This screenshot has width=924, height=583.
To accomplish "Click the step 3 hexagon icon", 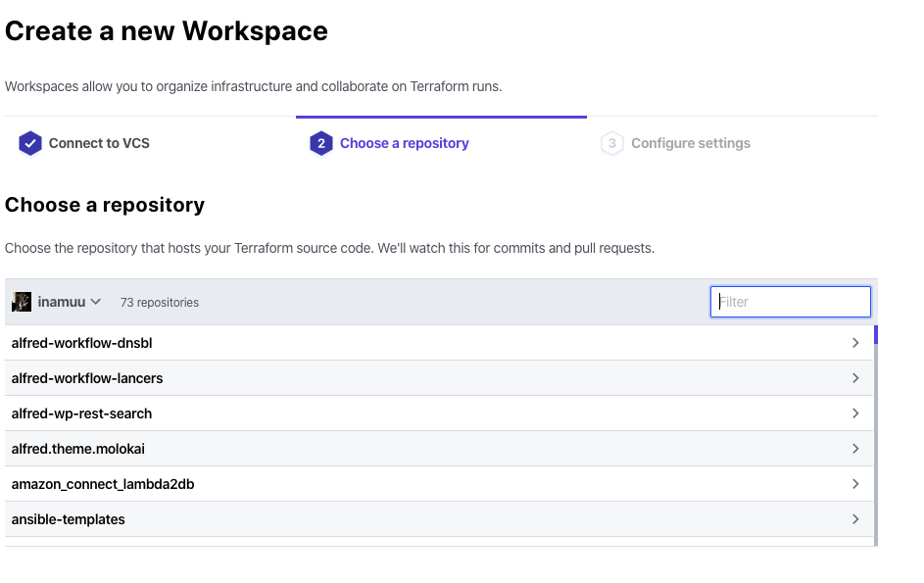I will point(612,144).
